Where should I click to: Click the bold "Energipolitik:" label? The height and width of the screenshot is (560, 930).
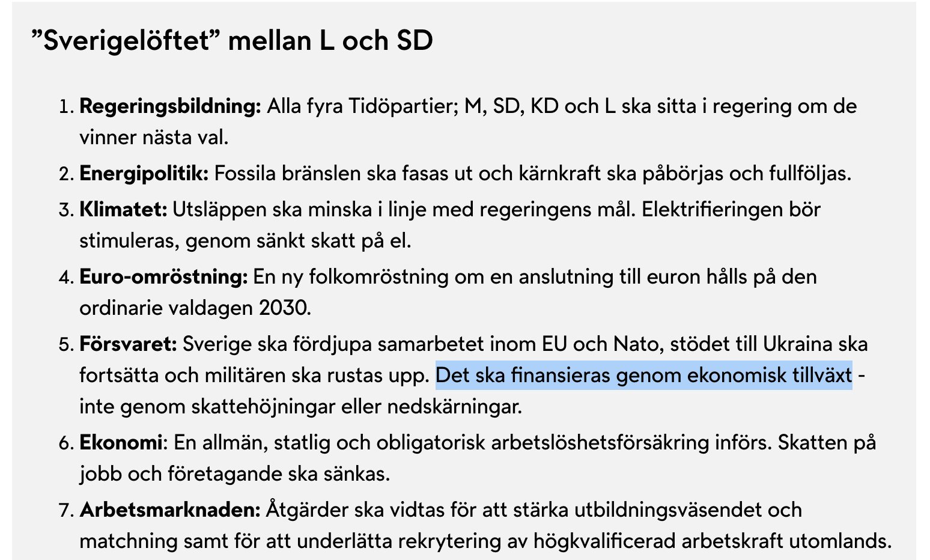[x=144, y=174]
